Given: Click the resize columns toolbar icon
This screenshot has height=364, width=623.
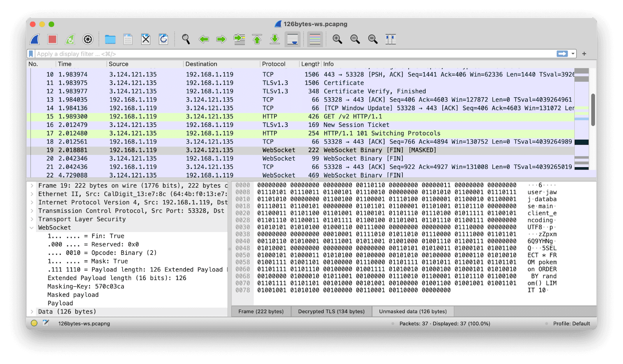Looking at the screenshot, I should click(x=391, y=39).
